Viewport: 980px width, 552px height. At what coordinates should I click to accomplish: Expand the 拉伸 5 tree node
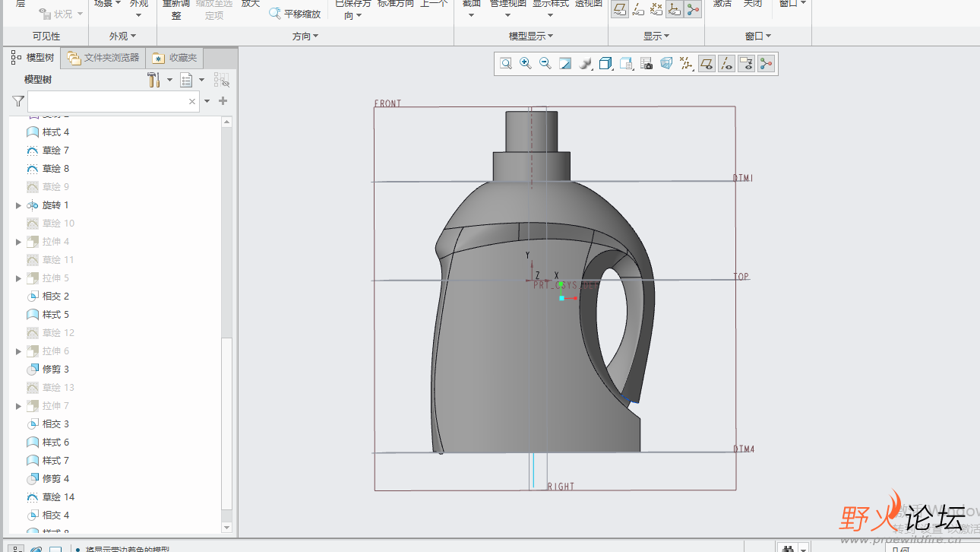click(x=18, y=278)
